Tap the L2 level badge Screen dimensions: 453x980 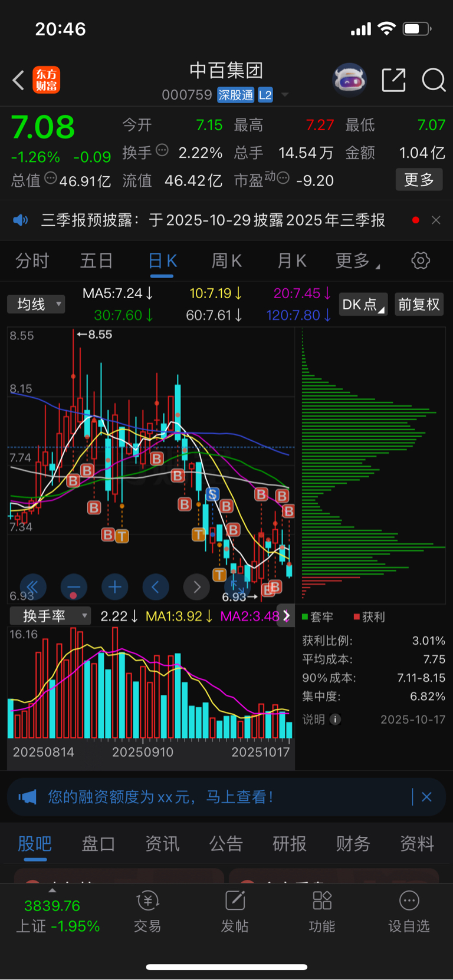[x=265, y=95]
